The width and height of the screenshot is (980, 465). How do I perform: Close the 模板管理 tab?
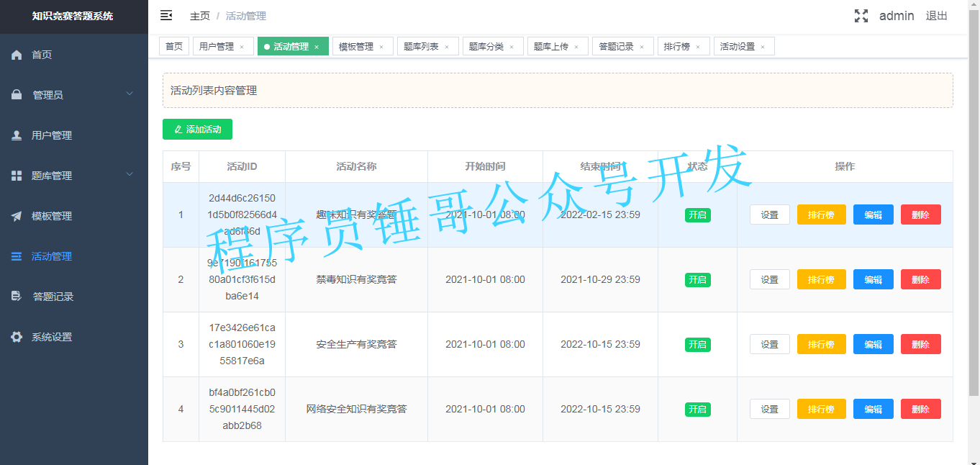click(x=381, y=47)
